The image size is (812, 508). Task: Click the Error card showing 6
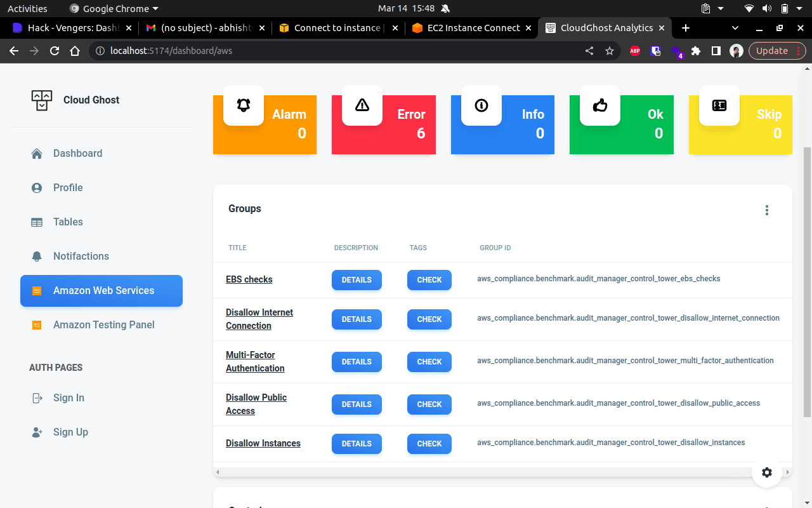[x=384, y=124]
